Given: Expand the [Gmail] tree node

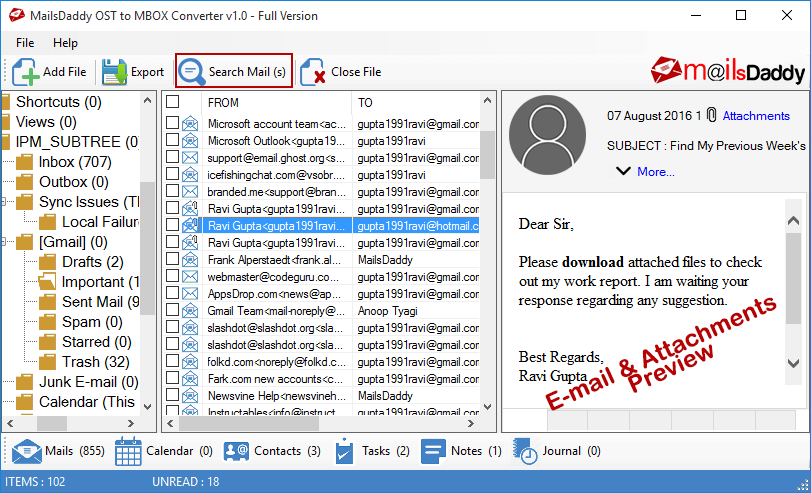Looking at the screenshot, I should point(4,242).
